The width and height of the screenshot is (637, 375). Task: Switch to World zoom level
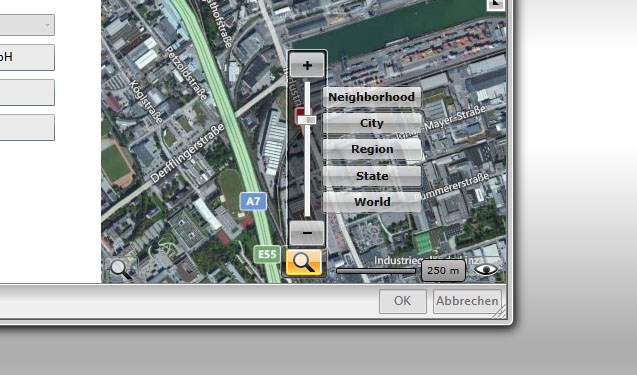372,202
